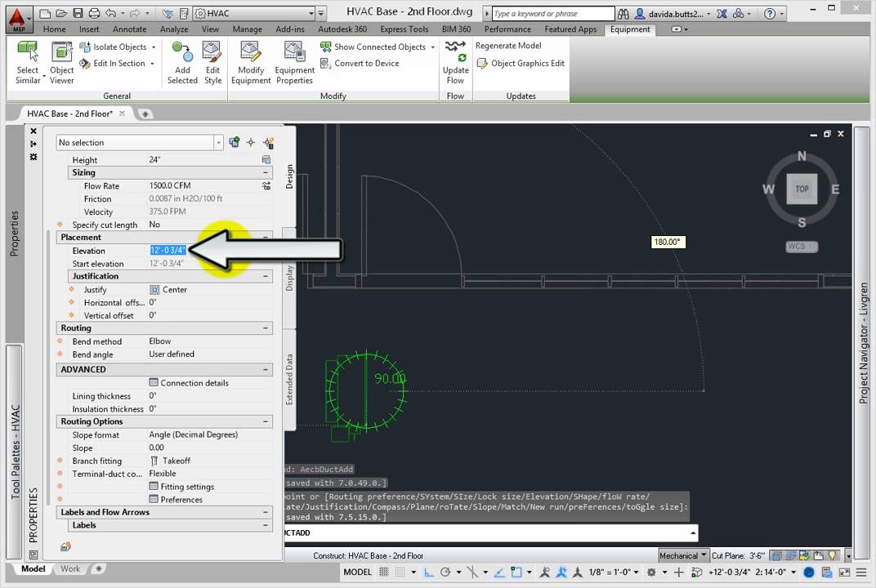Open the Mechanical display configuration dropdown
Image resolution: width=876 pixels, height=588 pixels.
(x=684, y=555)
